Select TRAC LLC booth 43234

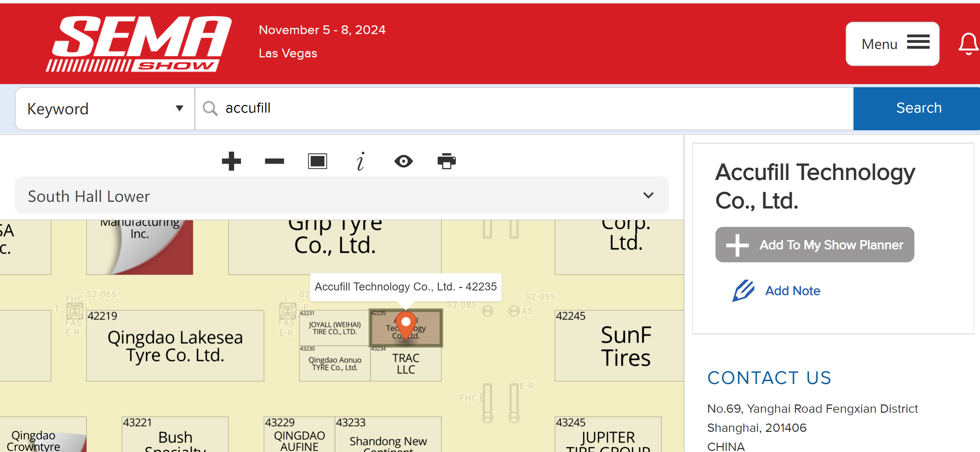[405, 364]
